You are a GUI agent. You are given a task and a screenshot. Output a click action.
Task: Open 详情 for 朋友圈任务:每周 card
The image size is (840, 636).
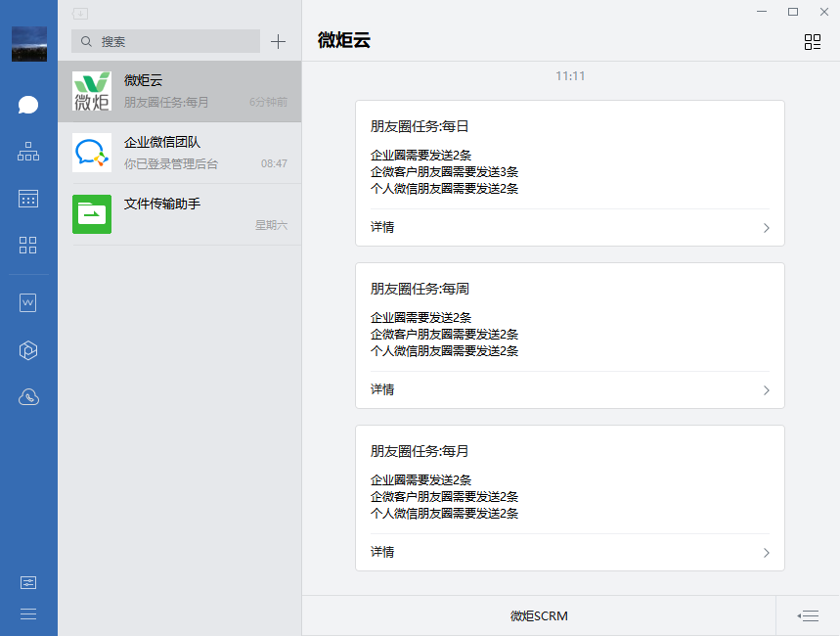(x=570, y=389)
